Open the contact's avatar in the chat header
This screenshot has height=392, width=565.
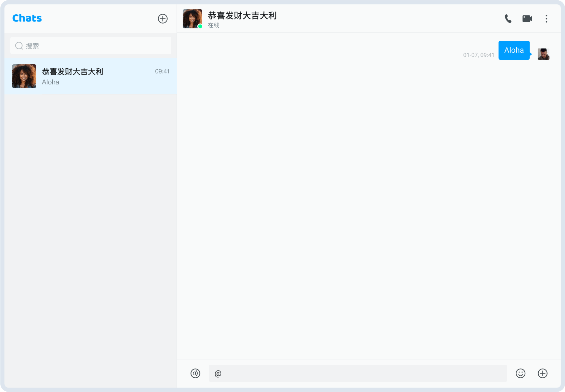[192, 18]
